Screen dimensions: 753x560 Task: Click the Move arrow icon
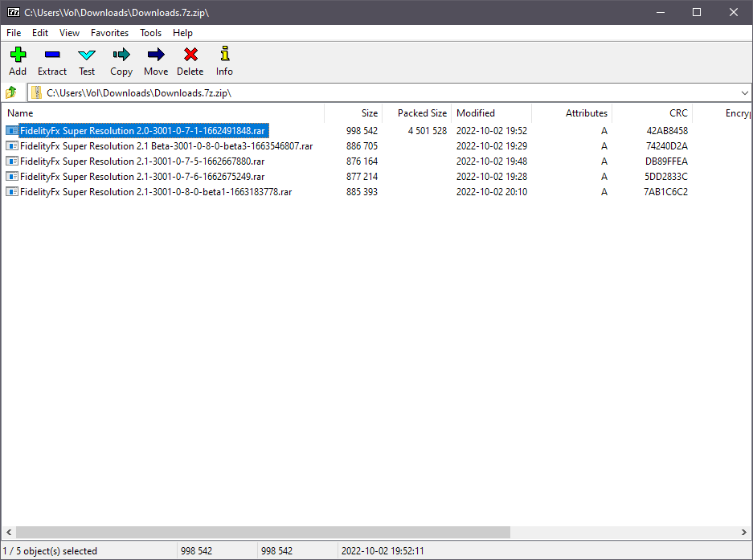point(156,55)
